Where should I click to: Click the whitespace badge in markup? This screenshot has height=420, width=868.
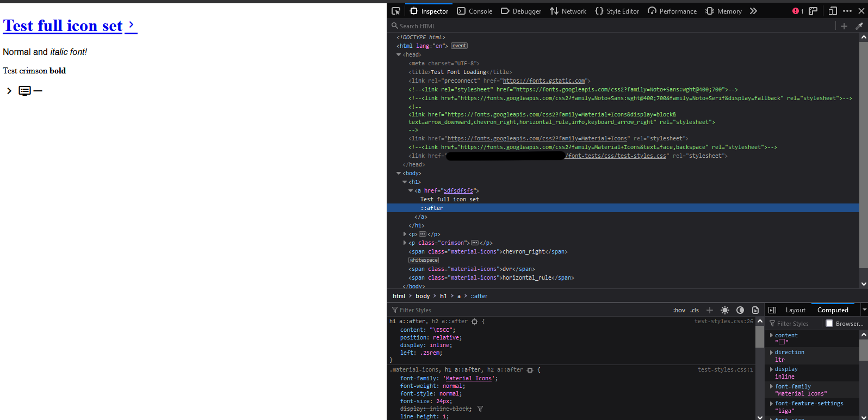point(424,260)
